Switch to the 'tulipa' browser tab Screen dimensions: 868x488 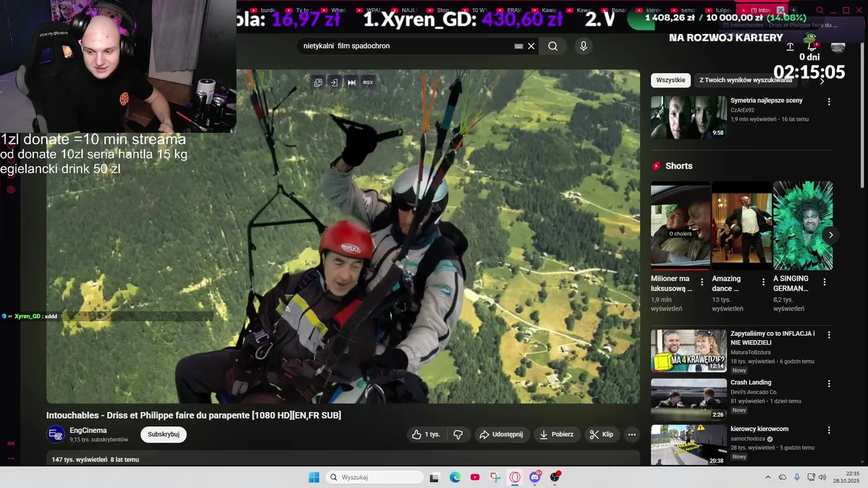(719, 10)
